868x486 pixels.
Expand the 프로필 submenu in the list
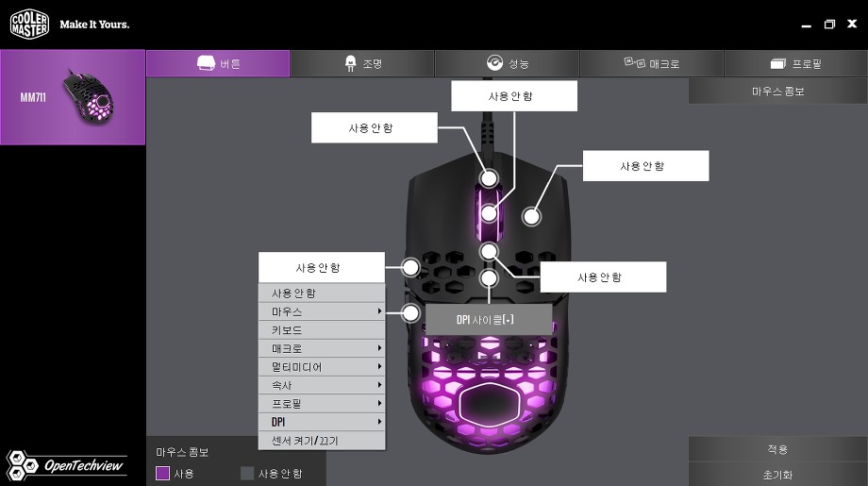(x=322, y=403)
